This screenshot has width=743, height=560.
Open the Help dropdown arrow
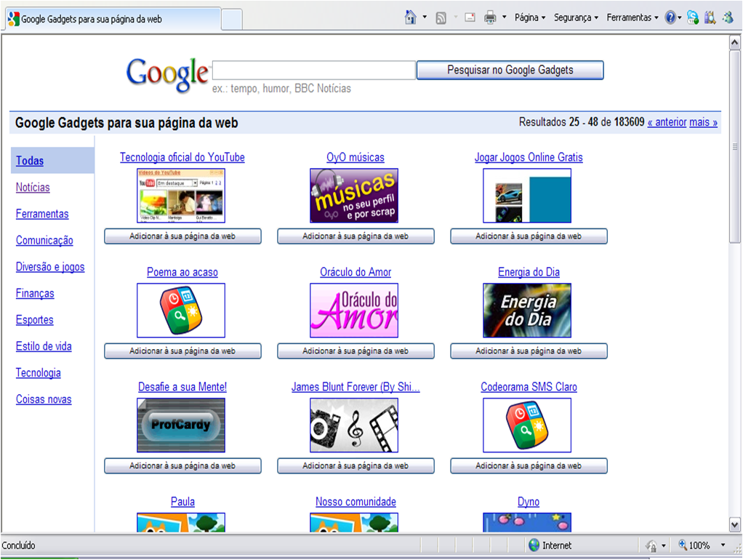pyautogui.click(x=680, y=17)
